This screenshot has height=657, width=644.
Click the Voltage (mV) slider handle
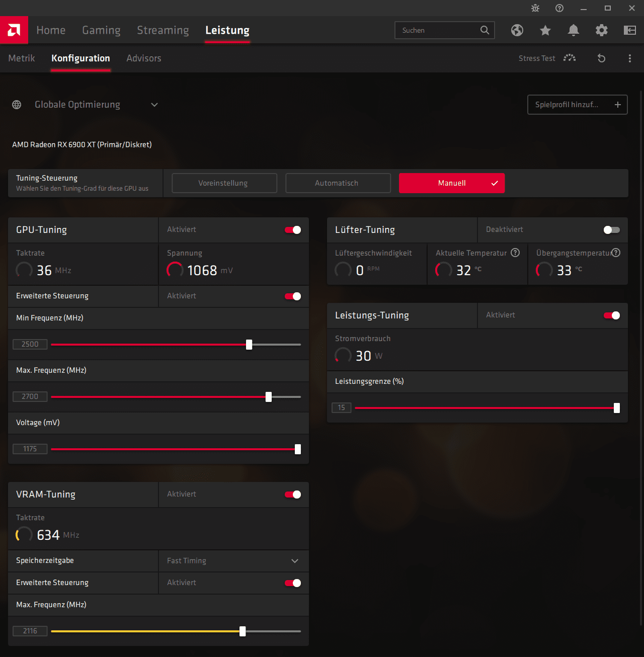[298, 449]
